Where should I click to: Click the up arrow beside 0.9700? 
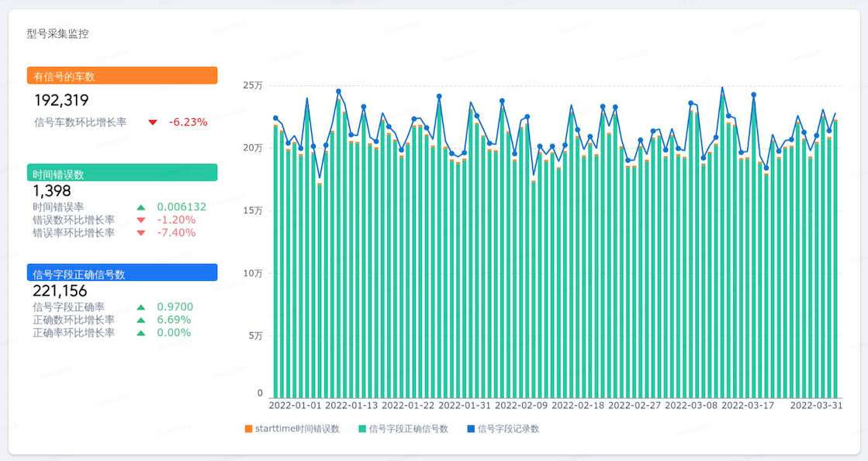(141, 307)
